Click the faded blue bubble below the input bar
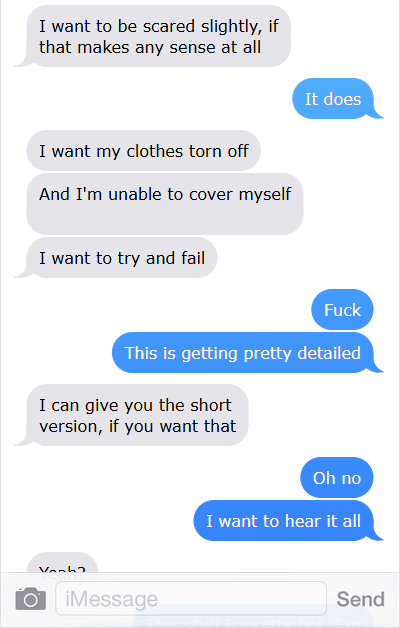The height and width of the screenshot is (628, 400). point(253,622)
